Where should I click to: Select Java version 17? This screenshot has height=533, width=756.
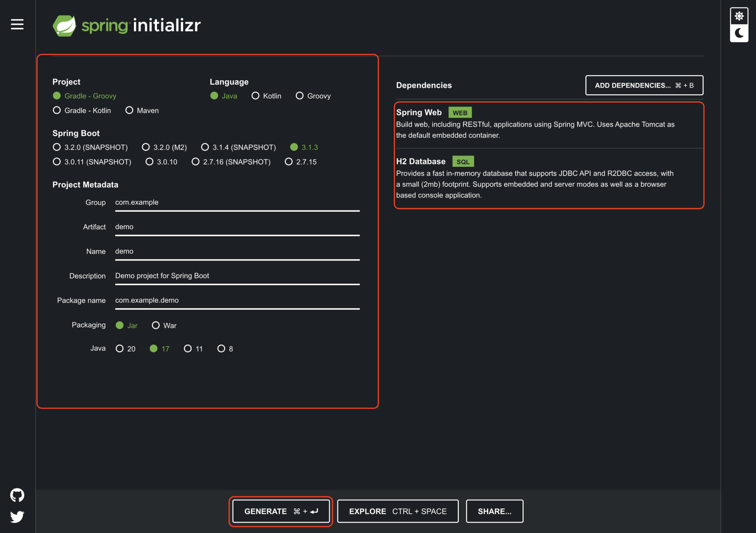pyautogui.click(x=159, y=349)
